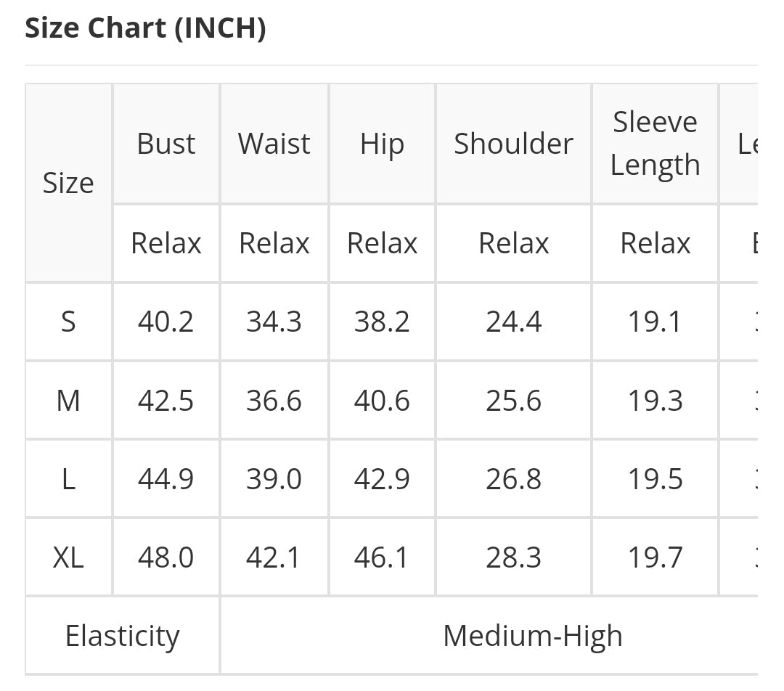Select the S size row label
This screenshot has width=784, height=691.
(68, 321)
